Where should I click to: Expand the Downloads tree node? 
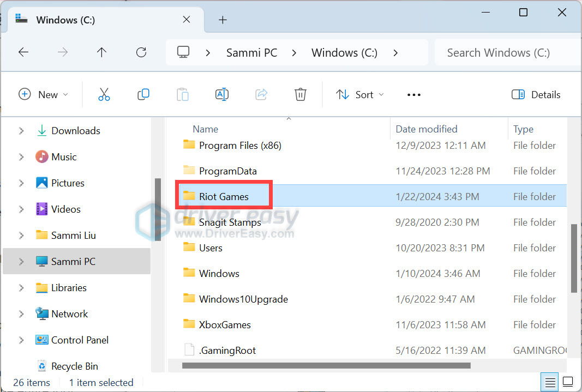21,131
